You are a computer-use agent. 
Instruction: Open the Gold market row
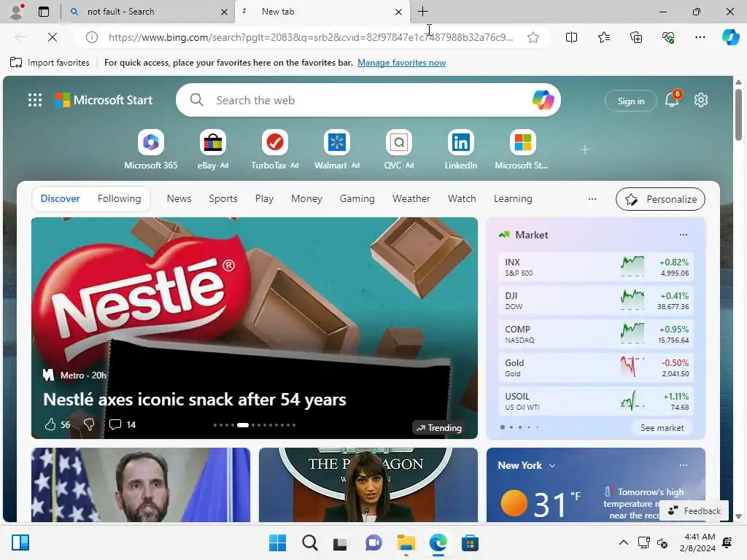[595, 367]
